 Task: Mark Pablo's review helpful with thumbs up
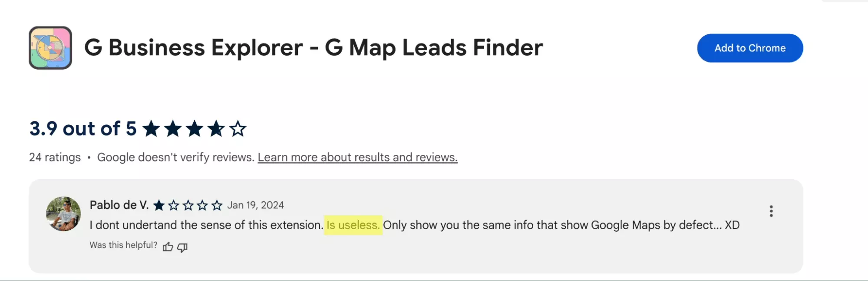(168, 247)
